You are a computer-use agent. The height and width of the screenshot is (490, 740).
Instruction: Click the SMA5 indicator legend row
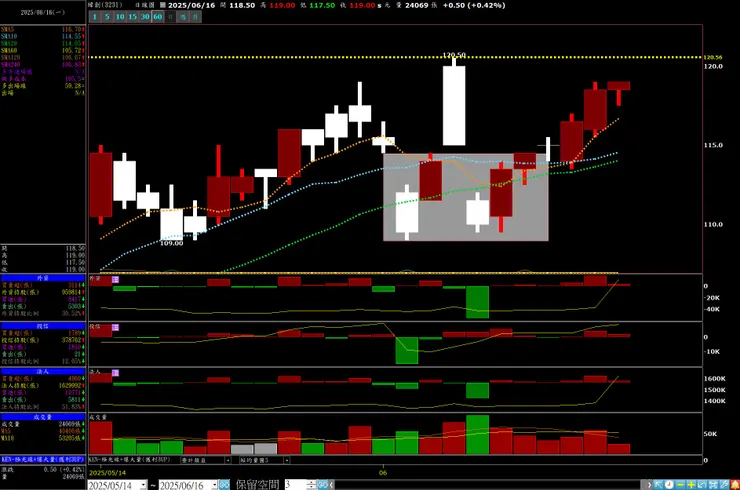click(x=42, y=29)
